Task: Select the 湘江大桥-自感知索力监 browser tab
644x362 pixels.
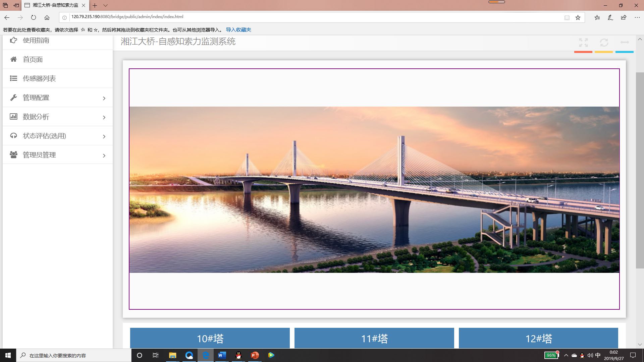Action: 55,5
